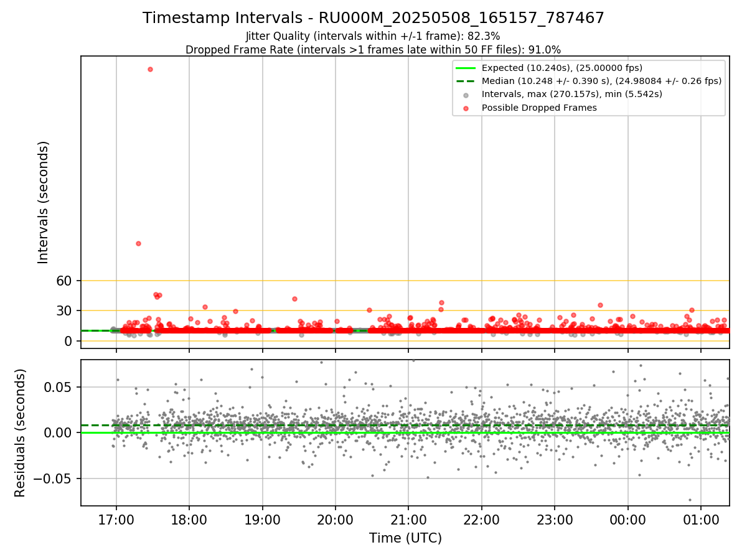Click the x-axis tick label '22:00'
The width and height of the screenshot is (747, 560).
482,520
